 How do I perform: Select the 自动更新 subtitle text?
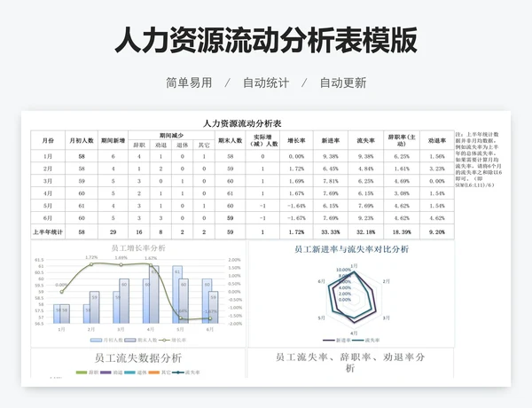(x=343, y=82)
